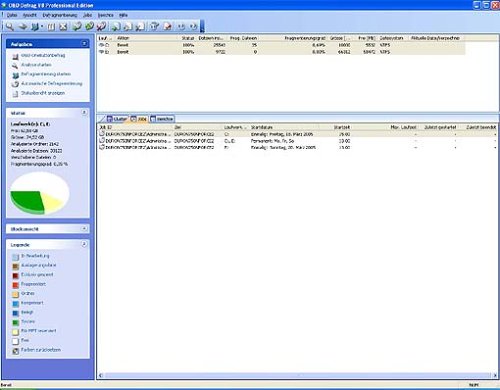Open the Ansicht menu
Viewport: 500px width, 390px height.
click(x=30, y=15)
